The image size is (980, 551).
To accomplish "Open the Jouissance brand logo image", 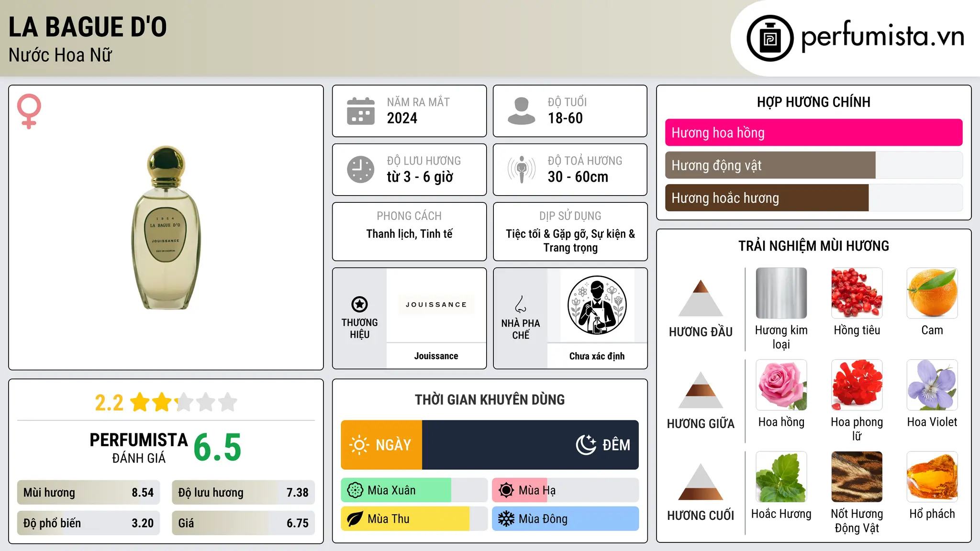I will pyautogui.click(x=436, y=305).
